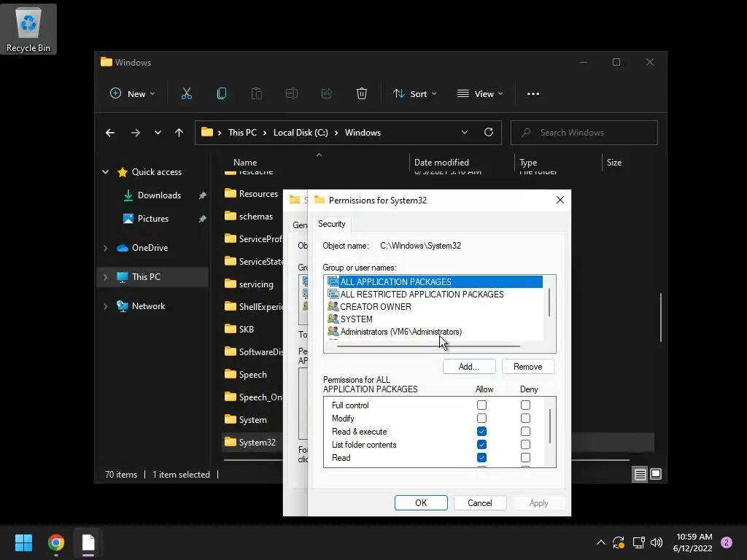Switch to details view icon in status bar

tap(640, 474)
